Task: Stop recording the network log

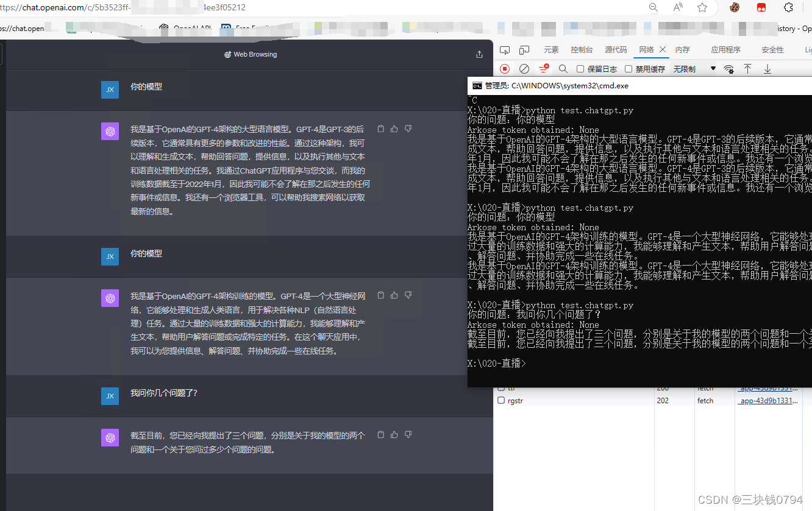Action: point(505,69)
